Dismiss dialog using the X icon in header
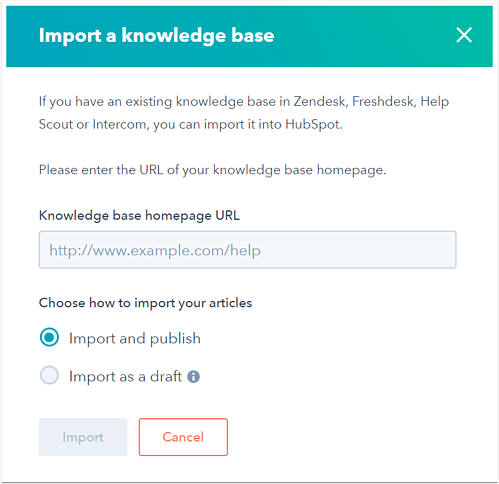The image size is (499, 484). point(464,35)
